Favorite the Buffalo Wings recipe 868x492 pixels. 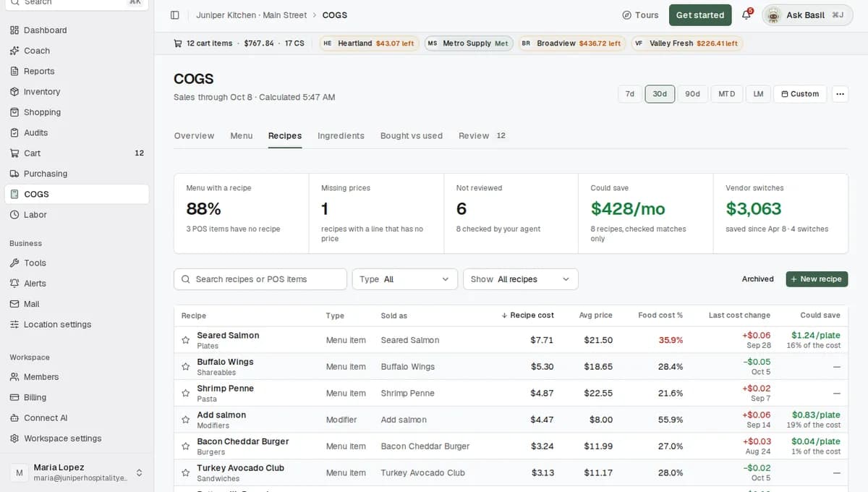click(x=186, y=367)
